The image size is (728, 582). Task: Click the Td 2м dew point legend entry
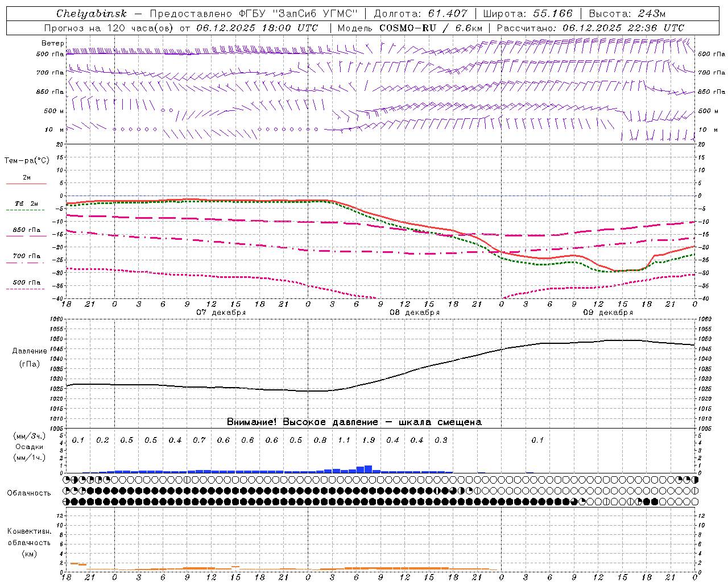tap(26, 203)
